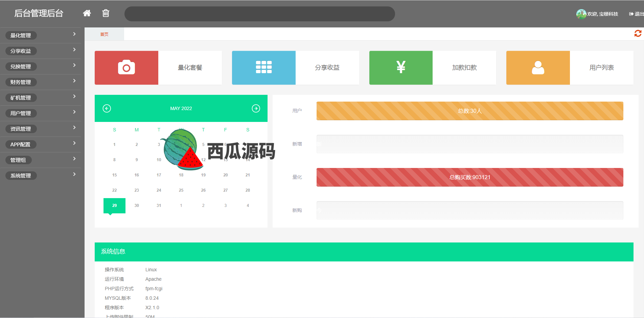Viewport: 644px width, 318px height.
Task: Click the 运行环境 value Apache
Action: coord(154,279)
